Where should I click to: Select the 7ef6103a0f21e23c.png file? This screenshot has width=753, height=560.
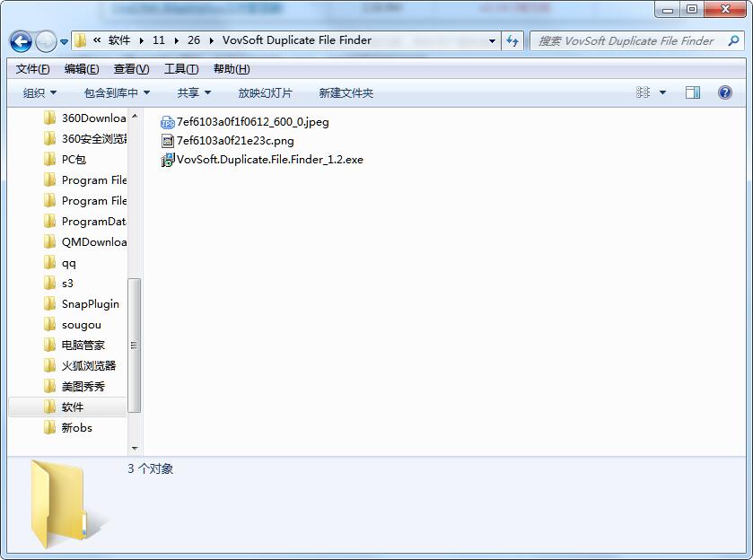pos(234,141)
